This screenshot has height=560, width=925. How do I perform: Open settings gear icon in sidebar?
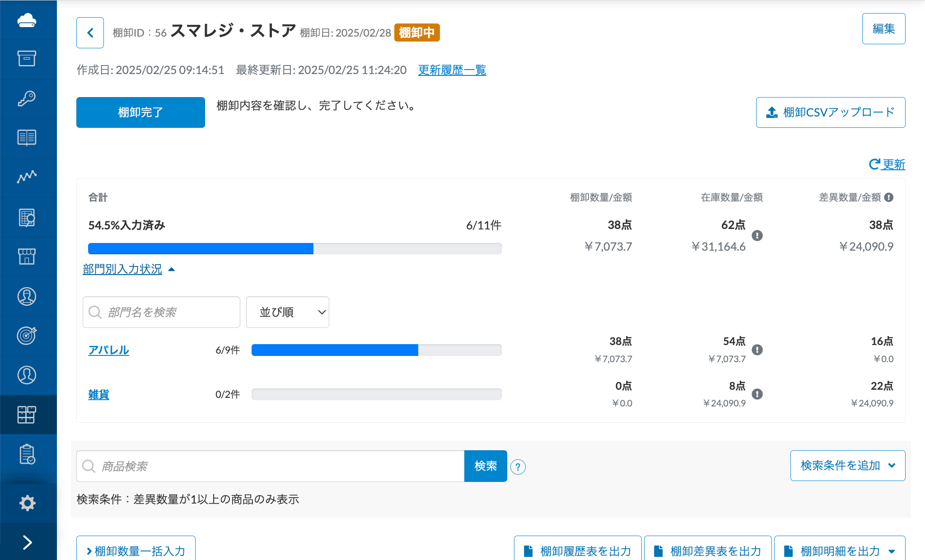pyautogui.click(x=27, y=503)
